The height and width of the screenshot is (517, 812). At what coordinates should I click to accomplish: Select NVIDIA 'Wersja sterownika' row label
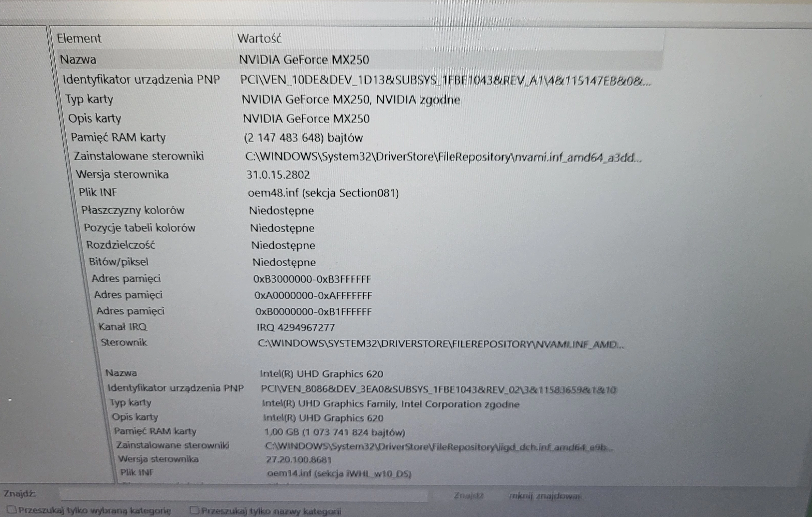pos(122,175)
